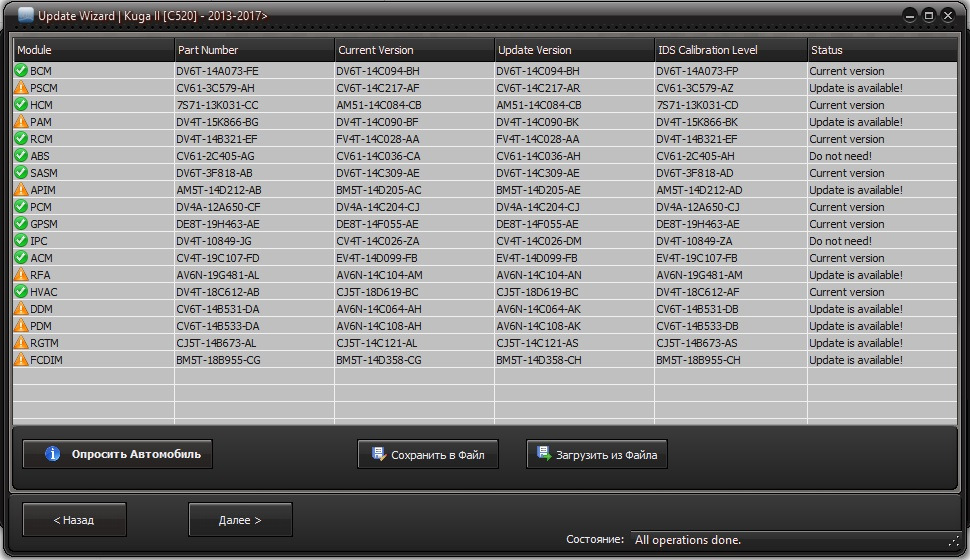Select update version DV6T-14C309-AE
The image size is (970, 560).
pos(538,173)
